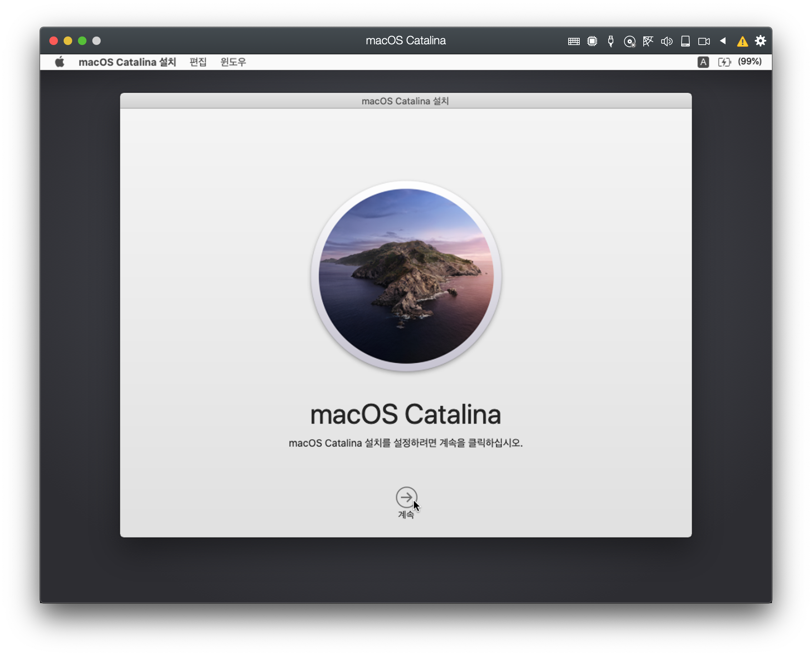
Task: Open the macOS Catalina 설치 app menu
Action: coord(127,62)
